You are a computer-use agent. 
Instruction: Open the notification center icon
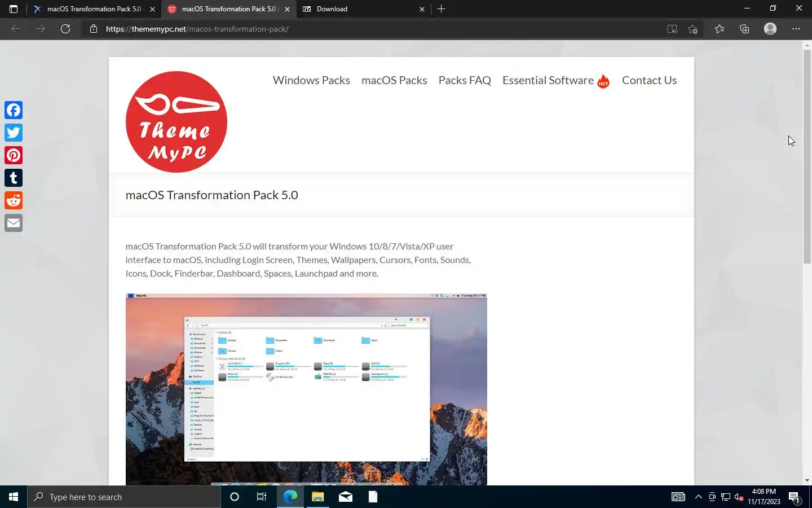(x=795, y=497)
